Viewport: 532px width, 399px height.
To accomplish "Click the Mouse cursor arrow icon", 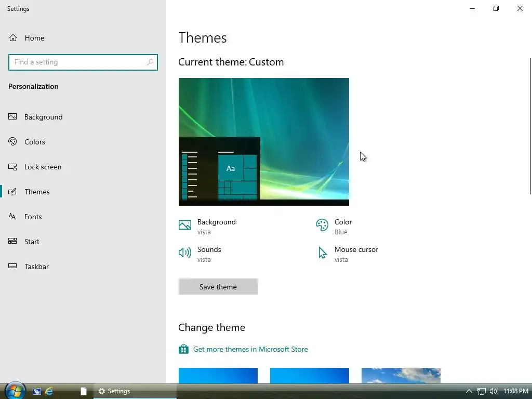I will click(322, 253).
